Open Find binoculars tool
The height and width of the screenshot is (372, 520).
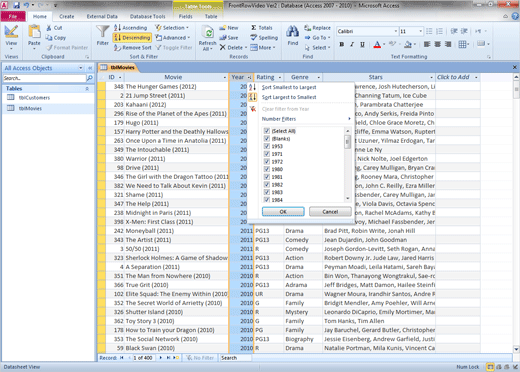tap(293, 35)
